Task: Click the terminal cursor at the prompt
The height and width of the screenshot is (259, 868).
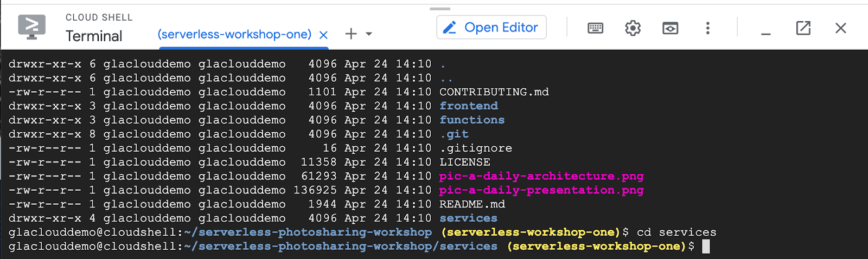Action: pos(706,247)
